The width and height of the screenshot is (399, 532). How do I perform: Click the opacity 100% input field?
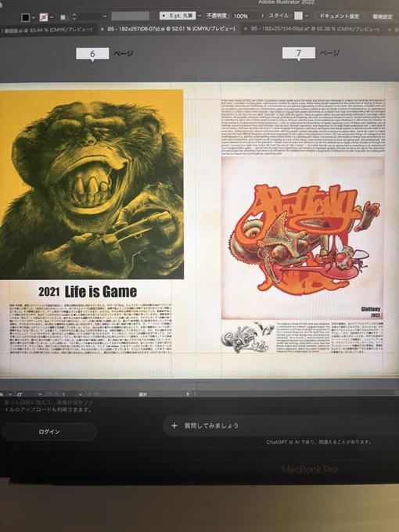(245, 16)
